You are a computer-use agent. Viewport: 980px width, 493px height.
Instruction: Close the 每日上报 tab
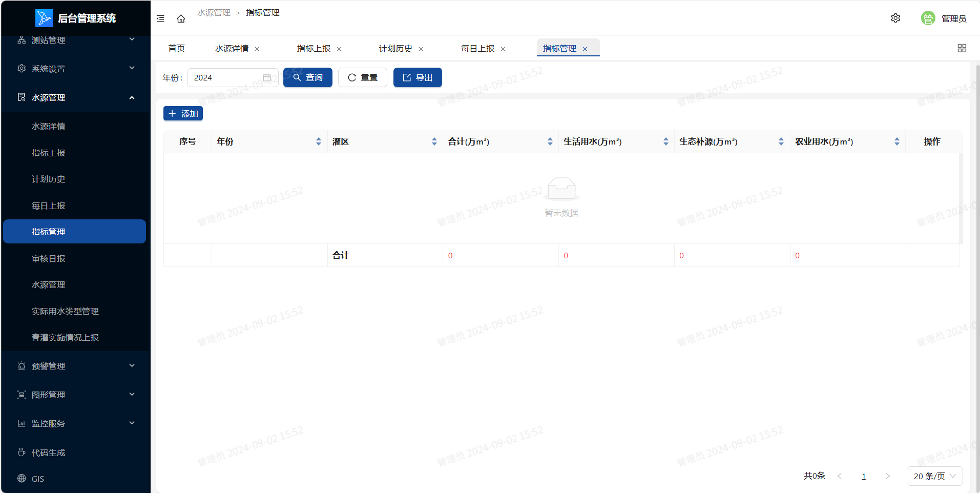tap(503, 49)
